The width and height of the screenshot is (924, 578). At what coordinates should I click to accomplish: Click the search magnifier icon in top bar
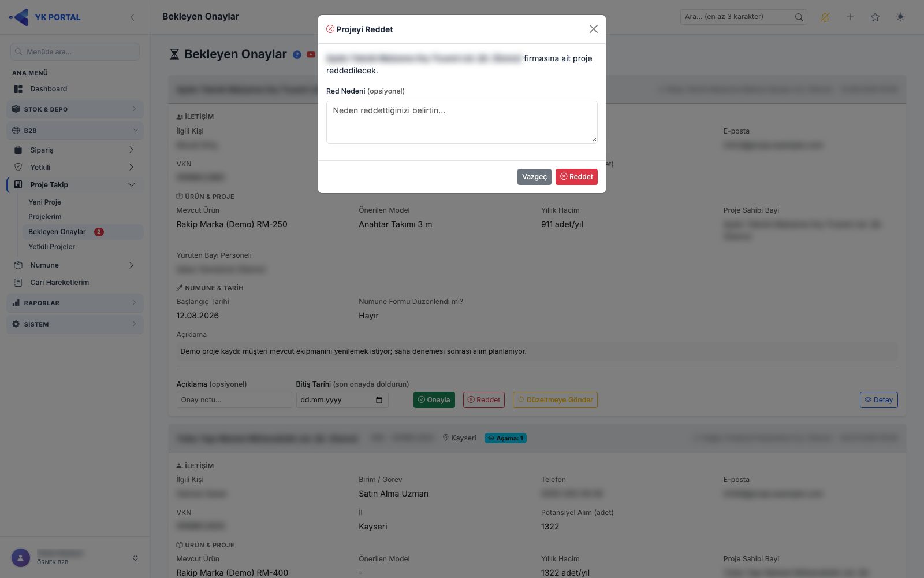coord(799,17)
